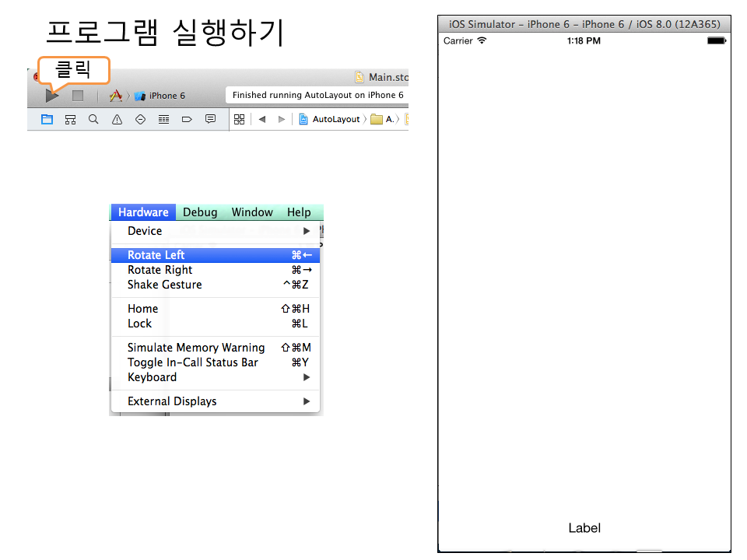Open the Report navigator speech-bubble icon

point(210,119)
